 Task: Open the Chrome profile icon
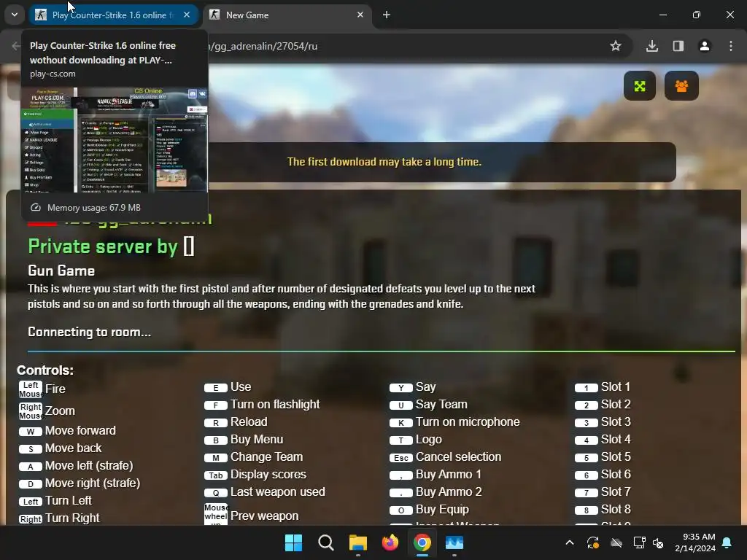coord(705,46)
